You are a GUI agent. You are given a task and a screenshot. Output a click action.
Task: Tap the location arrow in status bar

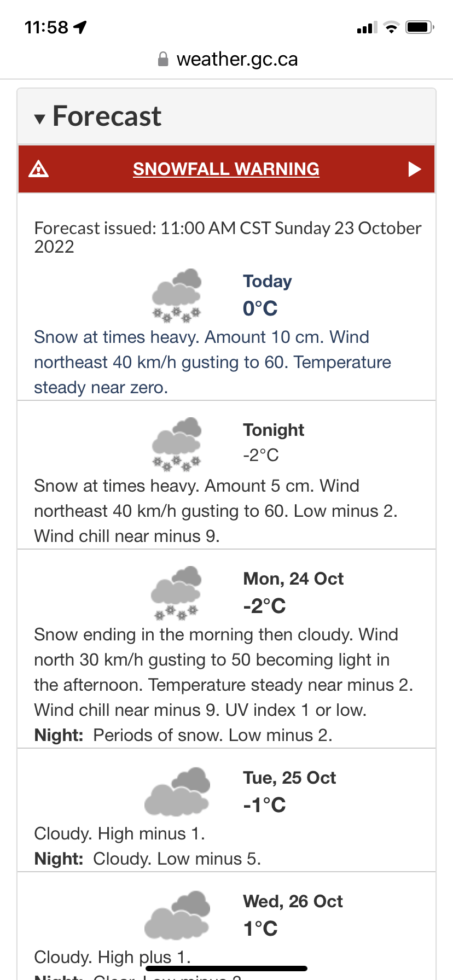click(x=80, y=27)
